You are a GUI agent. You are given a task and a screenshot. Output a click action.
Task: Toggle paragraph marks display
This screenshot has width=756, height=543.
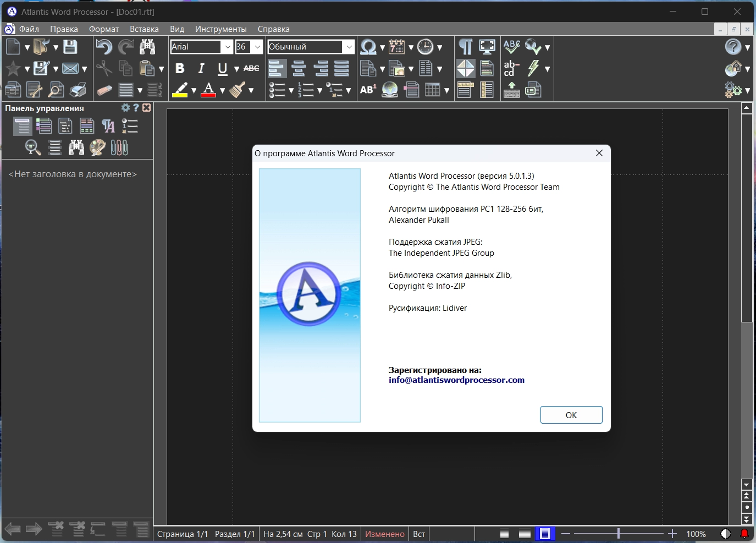(465, 47)
